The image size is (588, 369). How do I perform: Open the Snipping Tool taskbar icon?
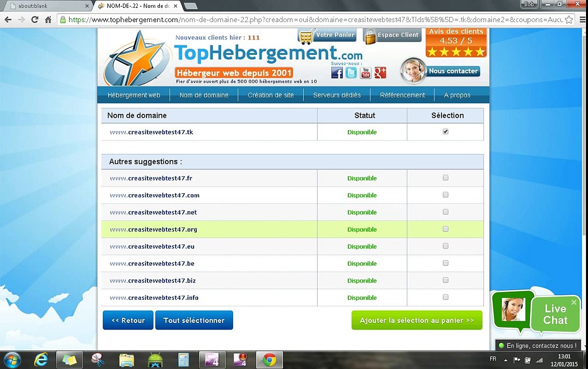click(x=98, y=360)
